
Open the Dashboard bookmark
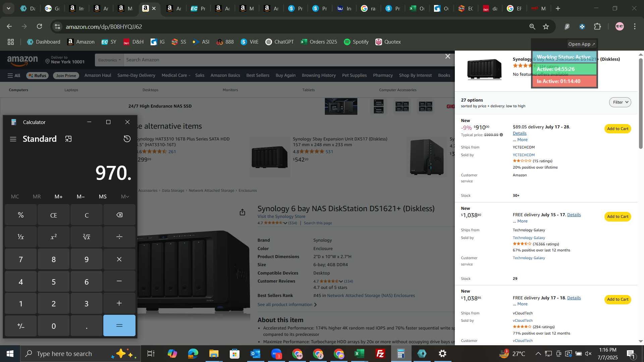pyautogui.click(x=44, y=42)
